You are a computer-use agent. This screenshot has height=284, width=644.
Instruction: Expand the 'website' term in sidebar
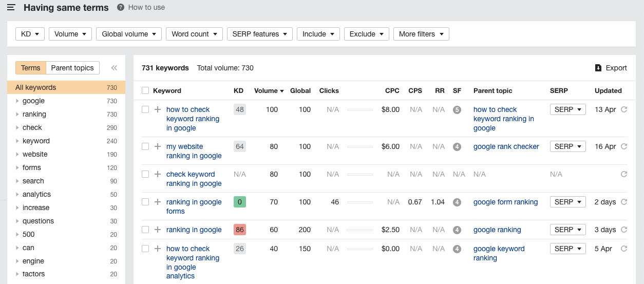click(17, 154)
